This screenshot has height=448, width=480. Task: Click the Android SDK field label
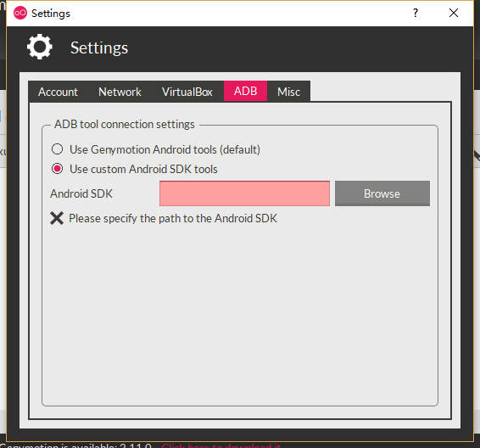click(x=81, y=193)
